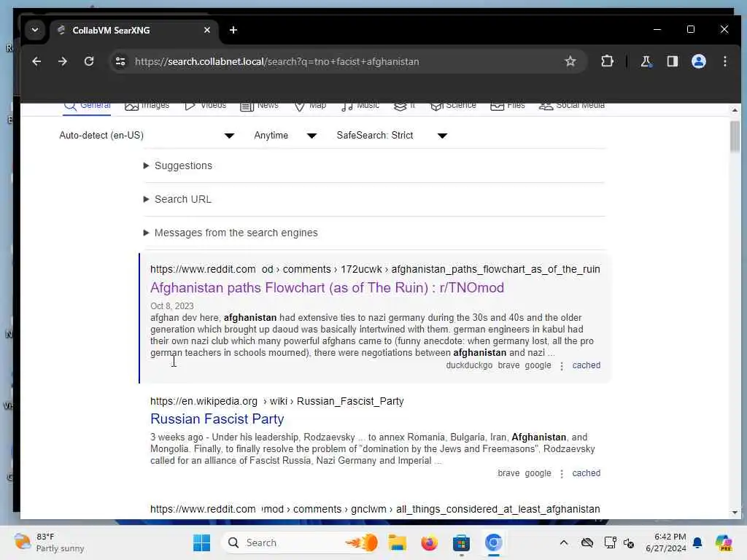Open the display tray icon
This screenshot has height=560, width=747.
pyautogui.click(x=610, y=542)
